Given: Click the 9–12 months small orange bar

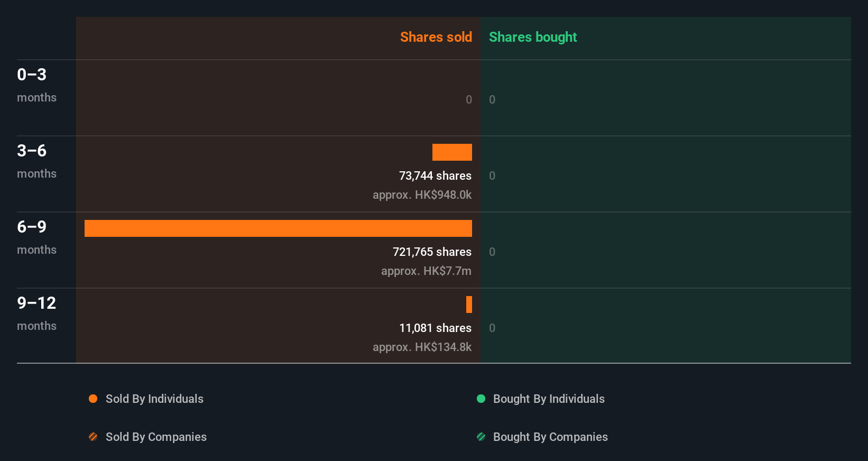Looking at the screenshot, I should point(469,305).
